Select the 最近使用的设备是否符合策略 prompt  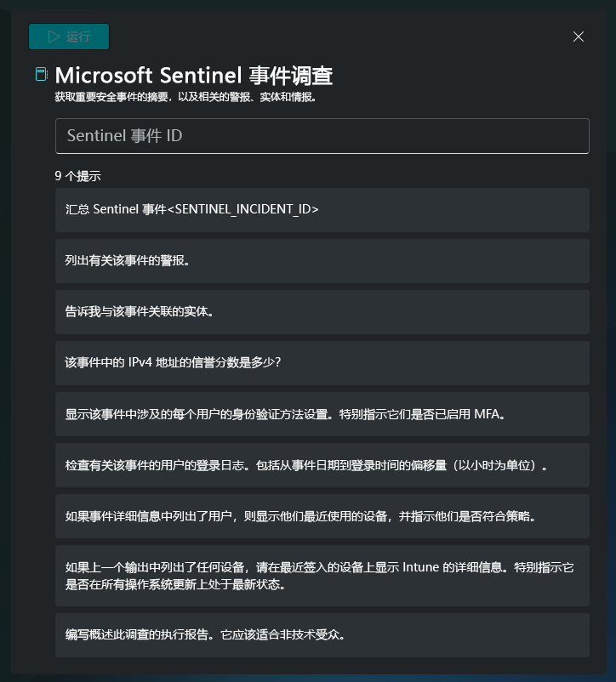click(x=322, y=516)
